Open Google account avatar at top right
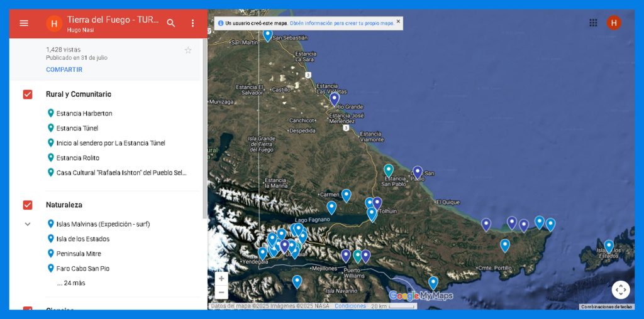 tap(614, 23)
